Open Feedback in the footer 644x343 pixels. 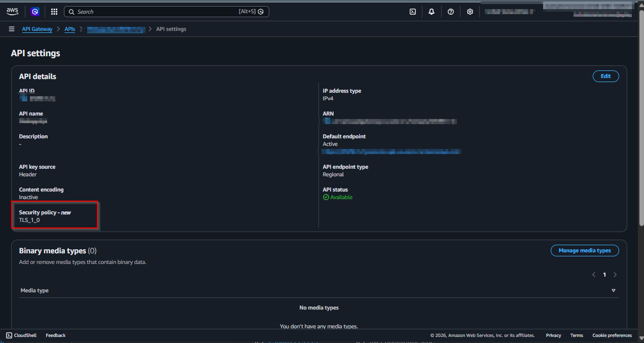pos(55,335)
